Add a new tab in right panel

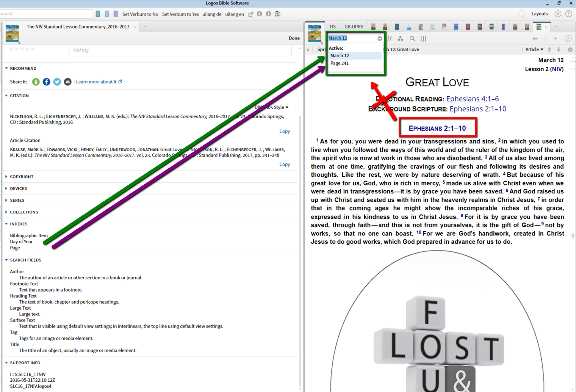(x=556, y=27)
